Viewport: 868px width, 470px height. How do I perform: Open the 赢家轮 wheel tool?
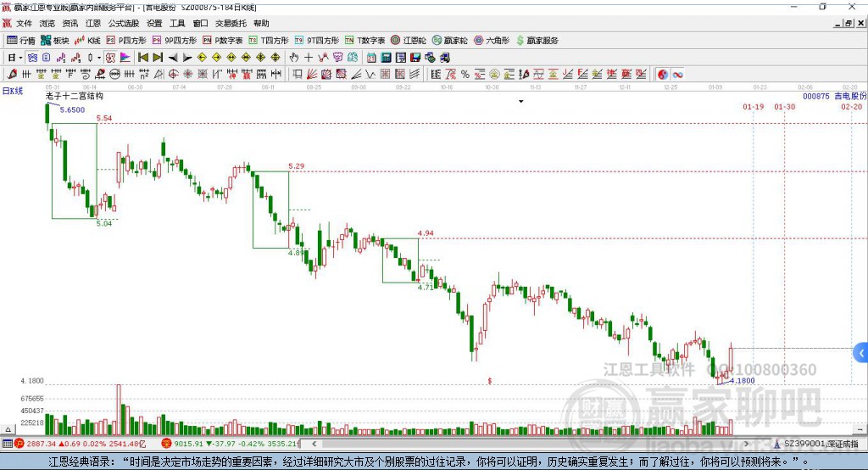pyautogui.click(x=450, y=41)
